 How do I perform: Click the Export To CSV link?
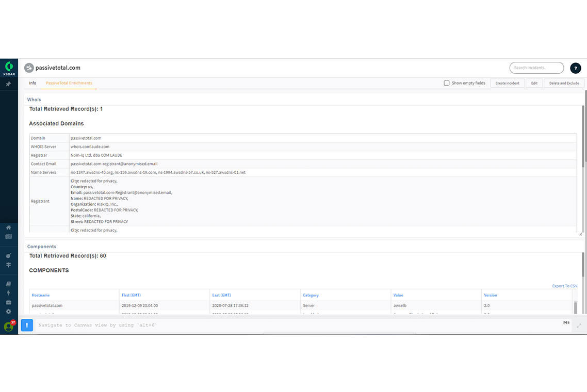564,286
